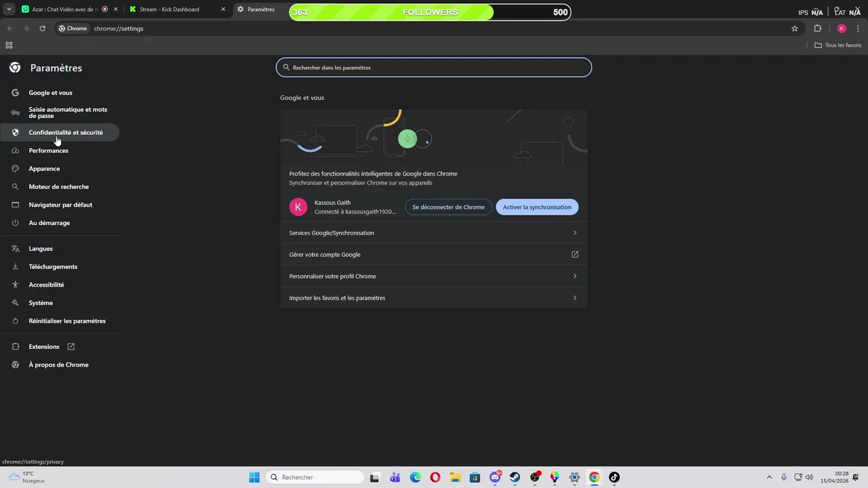868x488 pixels.
Task: Open Microsoft Store from the taskbar
Action: pyautogui.click(x=475, y=477)
